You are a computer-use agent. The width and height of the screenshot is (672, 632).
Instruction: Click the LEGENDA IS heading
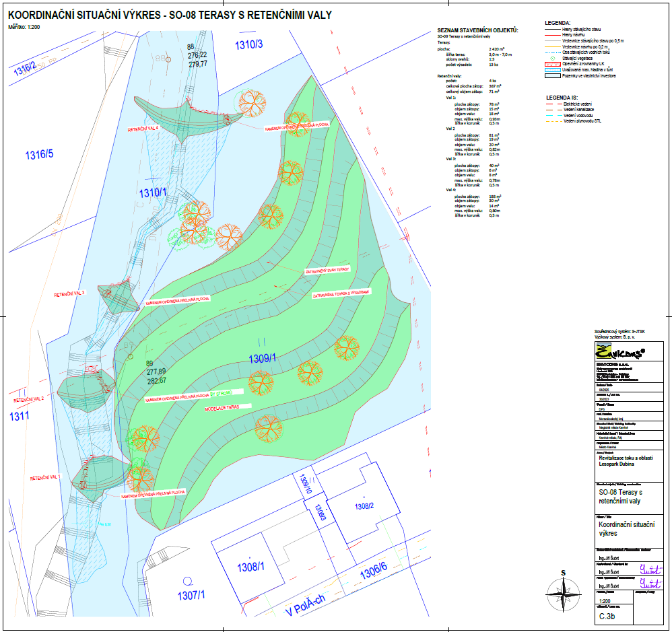561,98
